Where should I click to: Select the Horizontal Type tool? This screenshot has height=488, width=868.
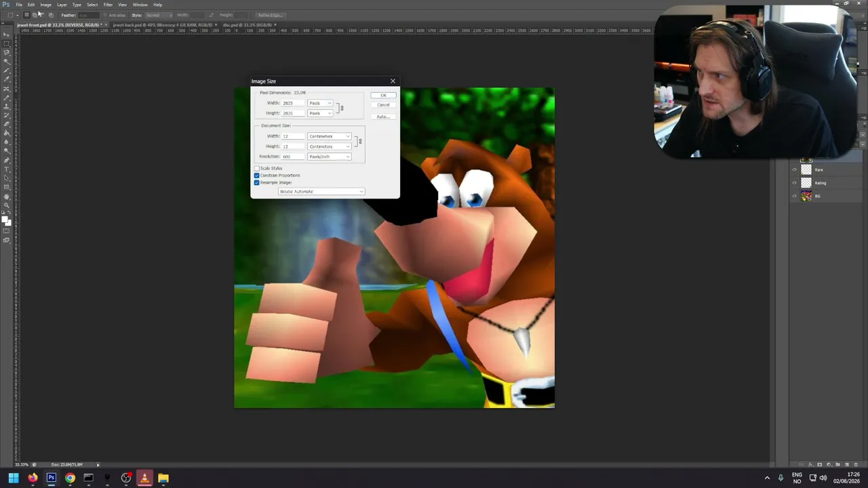coord(7,169)
